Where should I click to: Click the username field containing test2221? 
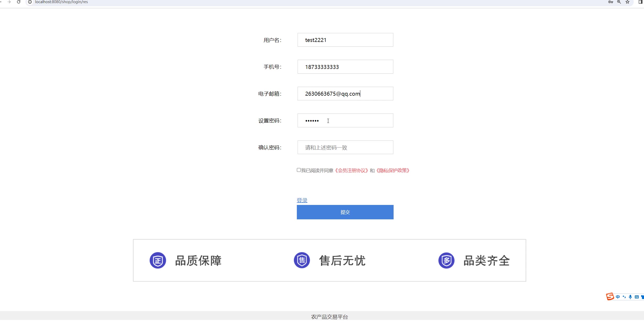[345, 40]
